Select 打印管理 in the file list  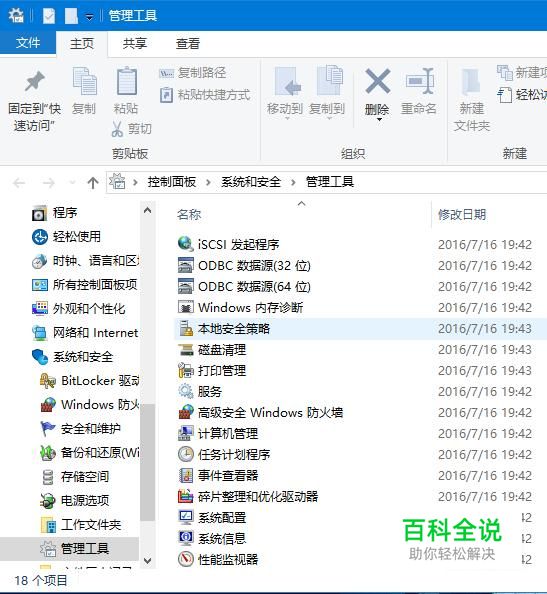click(222, 370)
